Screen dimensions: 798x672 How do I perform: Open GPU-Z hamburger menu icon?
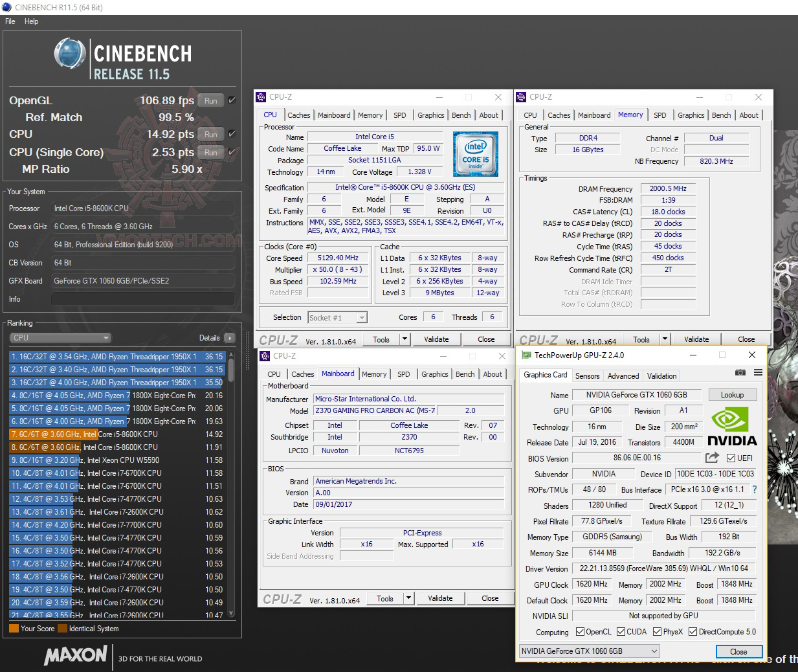(758, 373)
